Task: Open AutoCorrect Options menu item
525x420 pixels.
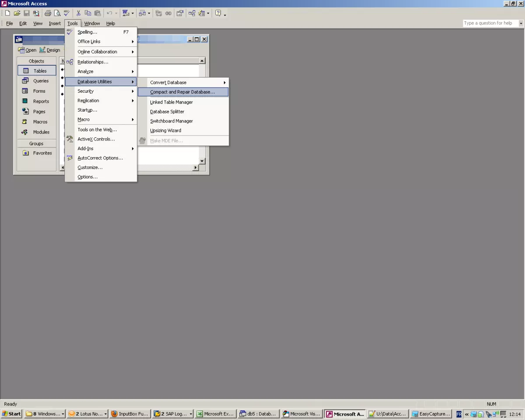Action: point(101,158)
